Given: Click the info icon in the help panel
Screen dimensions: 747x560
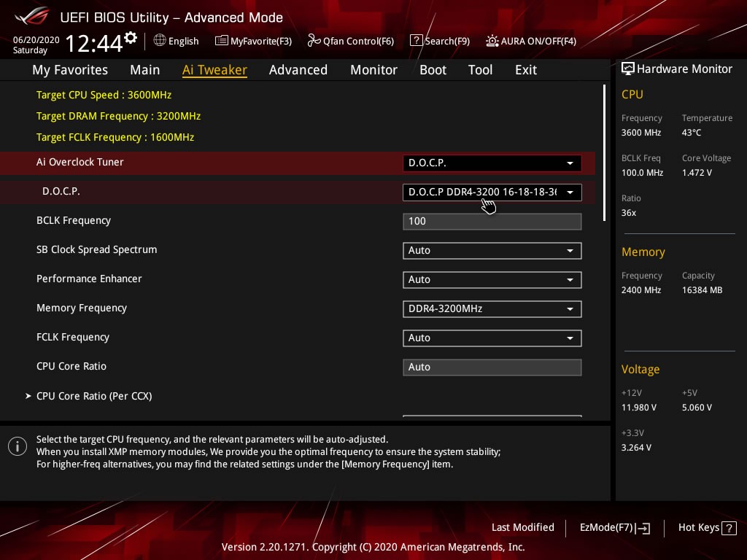Looking at the screenshot, I should click(18, 446).
